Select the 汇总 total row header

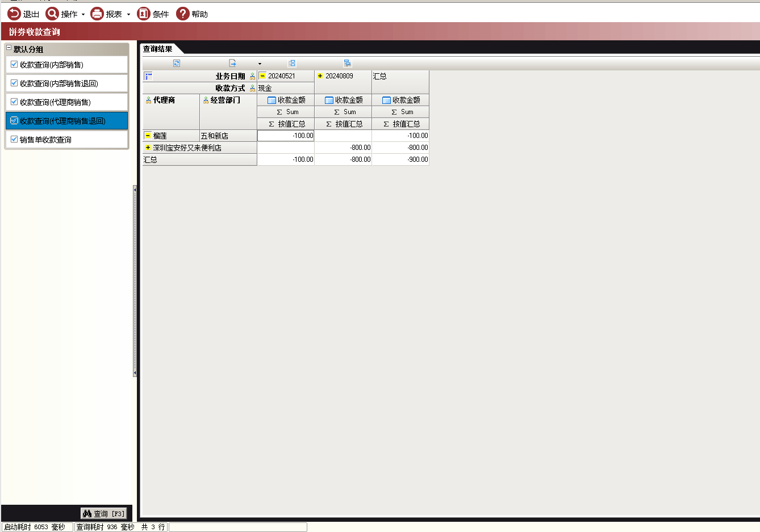[x=200, y=160]
